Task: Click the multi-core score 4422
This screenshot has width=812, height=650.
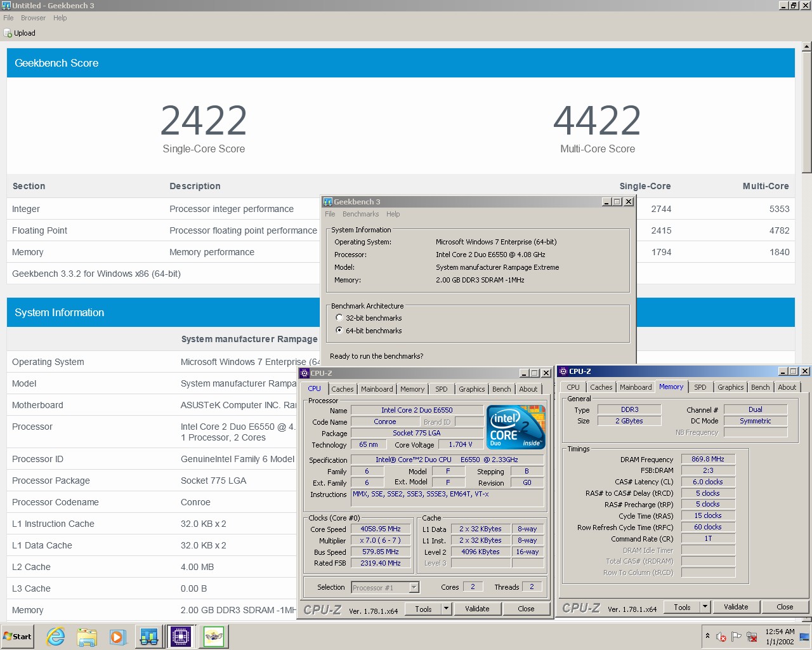Action: click(597, 121)
